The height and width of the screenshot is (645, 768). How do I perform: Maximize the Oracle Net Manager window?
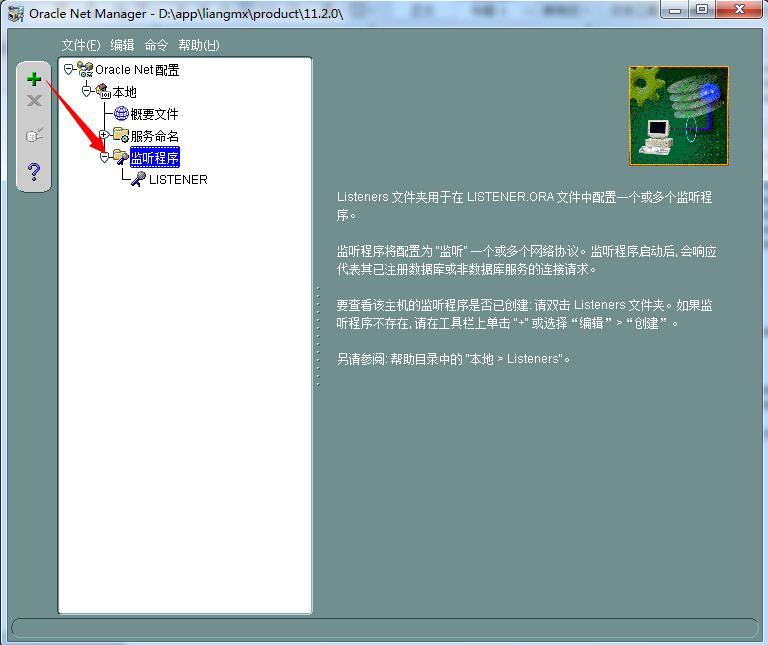(702, 10)
